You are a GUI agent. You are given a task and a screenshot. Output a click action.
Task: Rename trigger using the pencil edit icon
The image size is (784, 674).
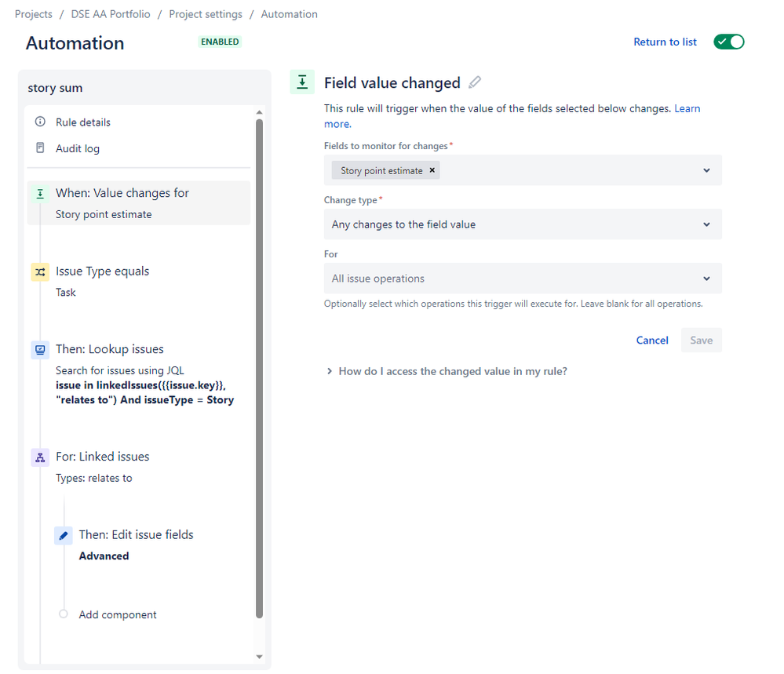(x=475, y=82)
